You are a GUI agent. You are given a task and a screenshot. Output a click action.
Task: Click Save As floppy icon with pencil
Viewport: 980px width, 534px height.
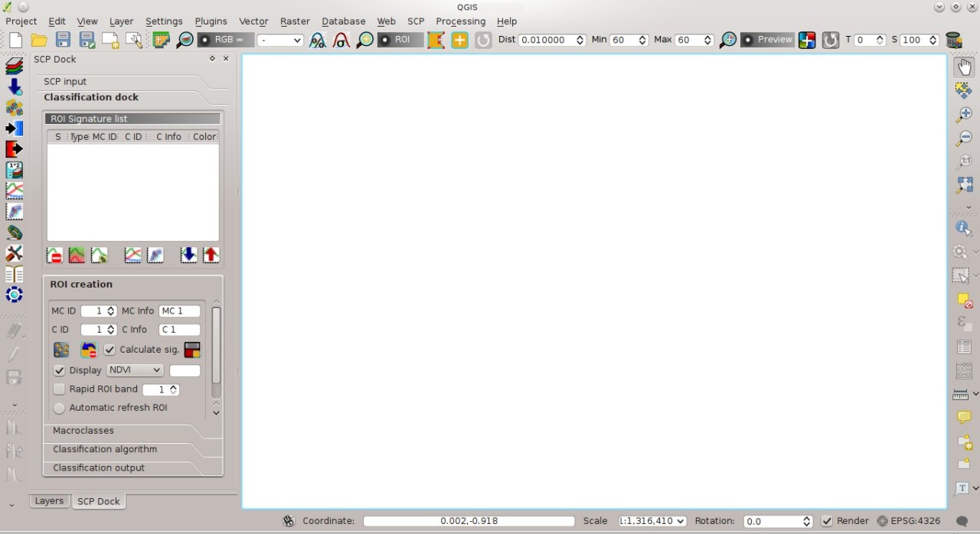point(87,40)
